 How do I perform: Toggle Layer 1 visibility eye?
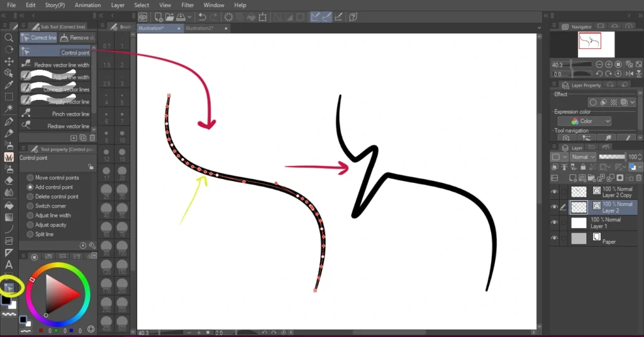point(555,223)
